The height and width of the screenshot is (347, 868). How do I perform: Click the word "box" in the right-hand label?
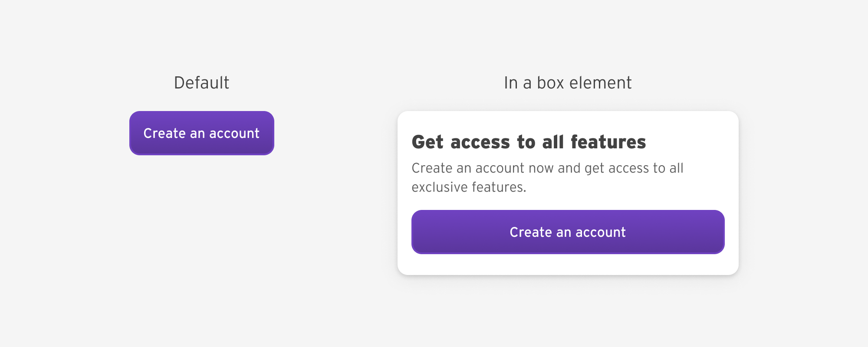[550, 83]
